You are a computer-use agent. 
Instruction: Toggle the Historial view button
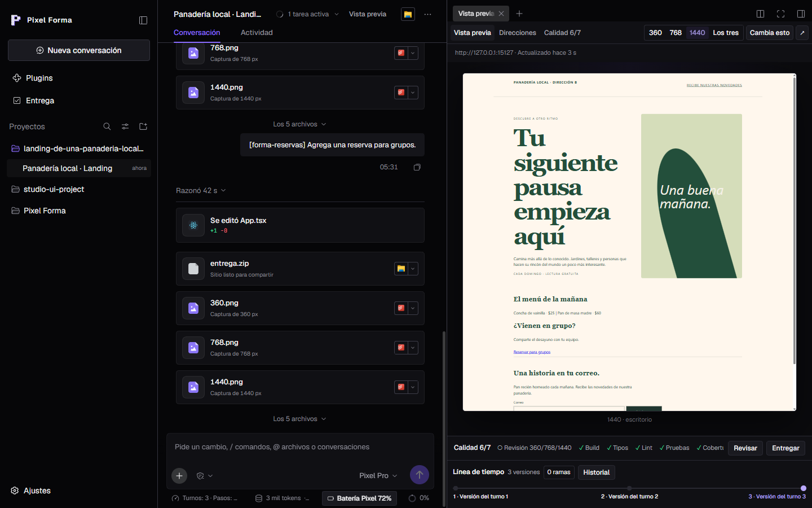(x=597, y=472)
